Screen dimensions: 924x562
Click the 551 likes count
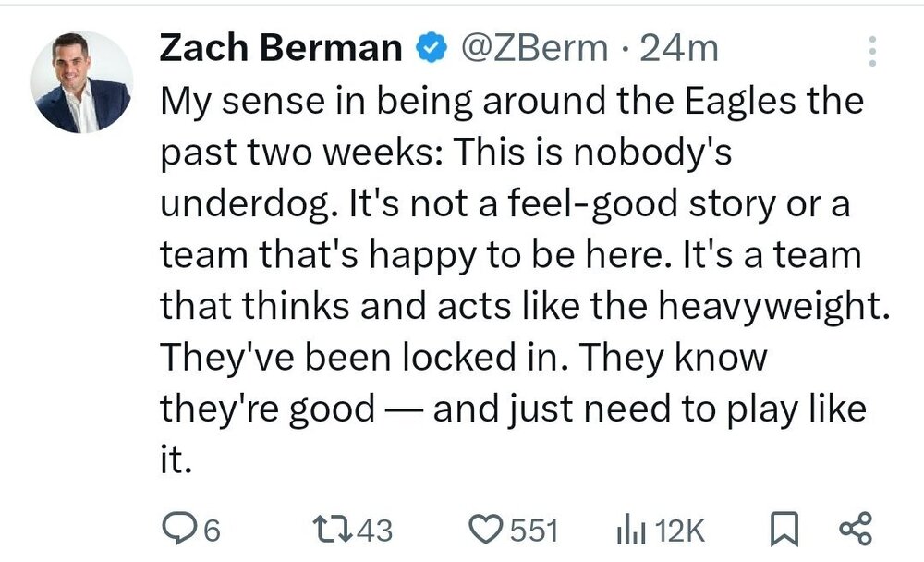[x=535, y=531]
